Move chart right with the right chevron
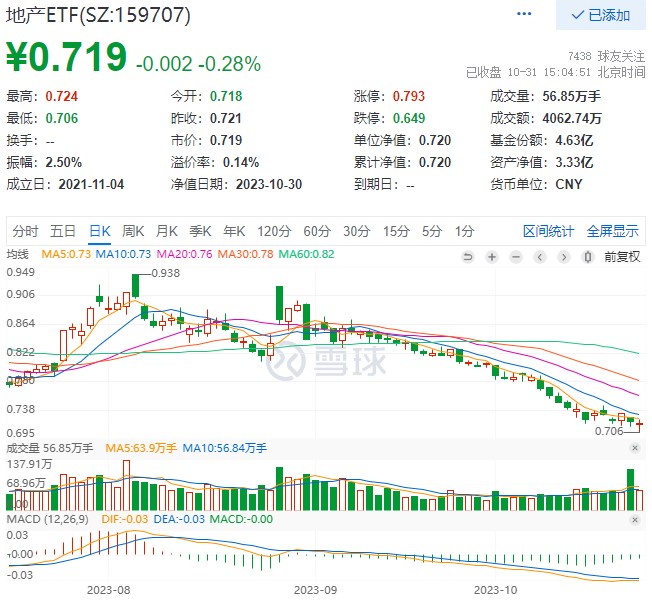652x600 pixels. (564, 257)
